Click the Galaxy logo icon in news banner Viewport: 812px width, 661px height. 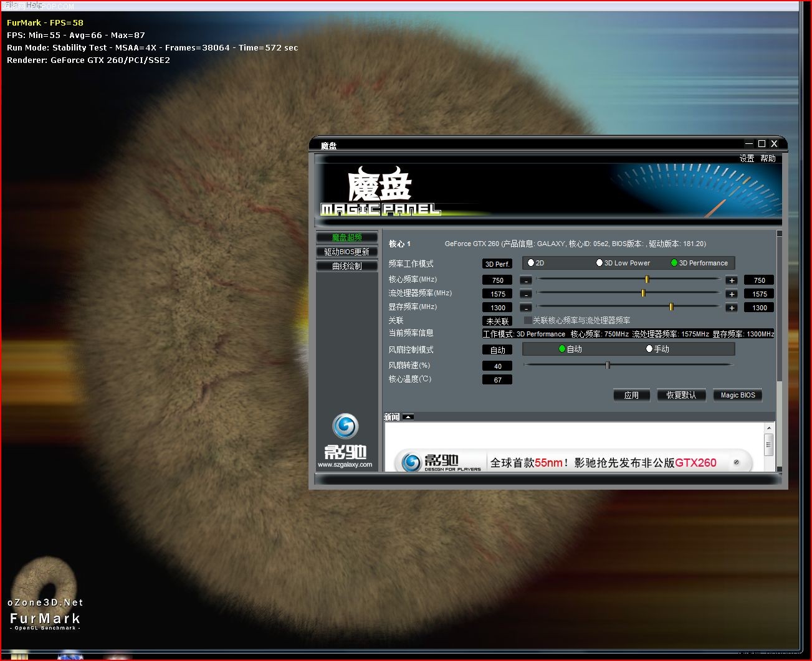tap(411, 462)
